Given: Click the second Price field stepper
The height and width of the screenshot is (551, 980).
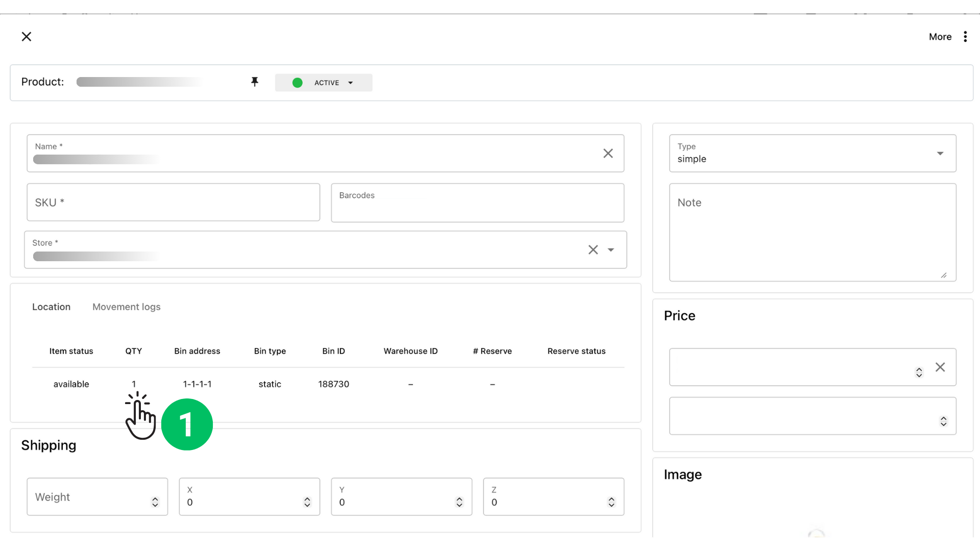Looking at the screenshot, I should click(x=943, y=420).
